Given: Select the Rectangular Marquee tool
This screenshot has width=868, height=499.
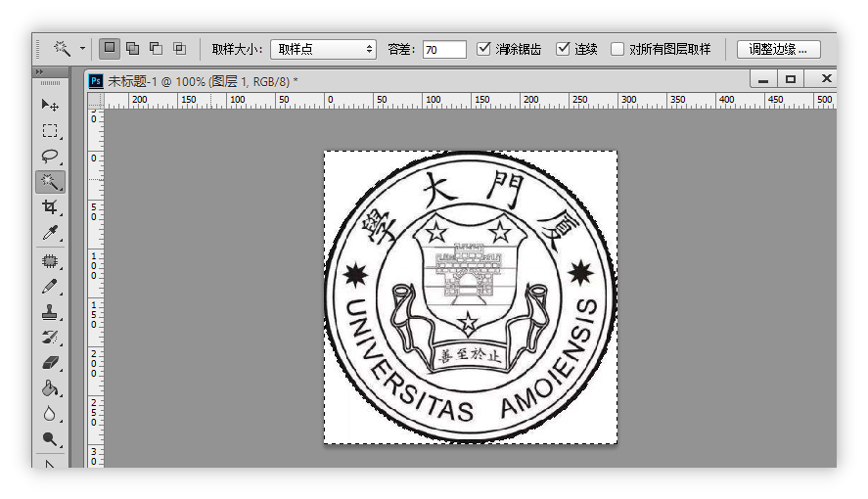Looking at the screenshot, I should coord(50,130).
